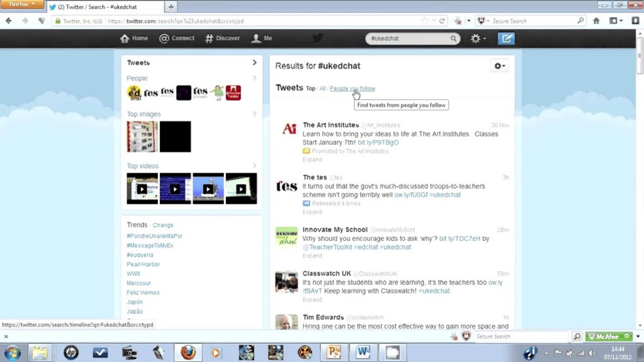Open the Mercosur trend

click(139, 284)
